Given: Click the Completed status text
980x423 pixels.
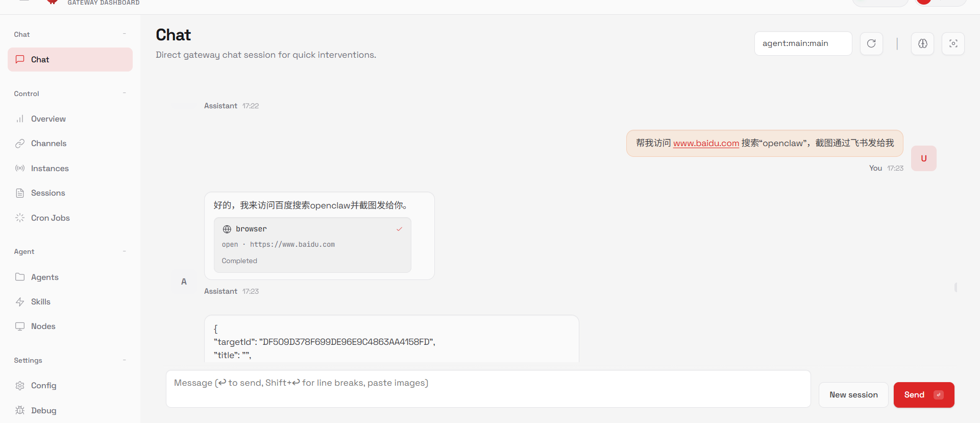Looking at the screenshot, I should (x=239, y=261).
